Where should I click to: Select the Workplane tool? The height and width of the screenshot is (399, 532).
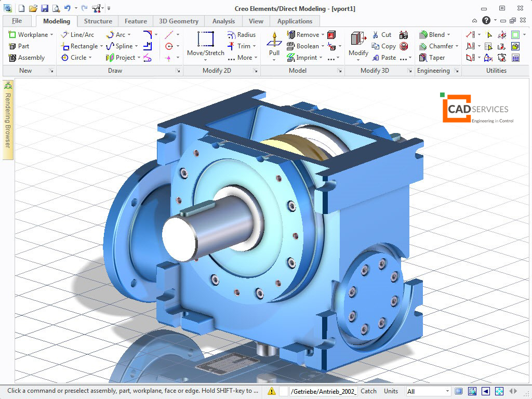(31, 35)
